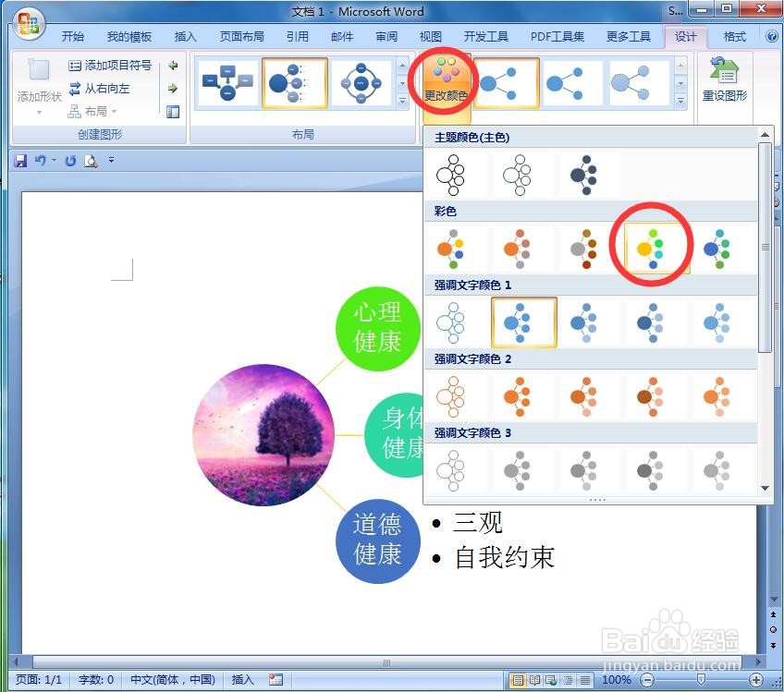This screenshot has height=692, width=784.
Task: Choose the filled orange swatch in 强调文字颜色 2
Action: click(518, 396)
